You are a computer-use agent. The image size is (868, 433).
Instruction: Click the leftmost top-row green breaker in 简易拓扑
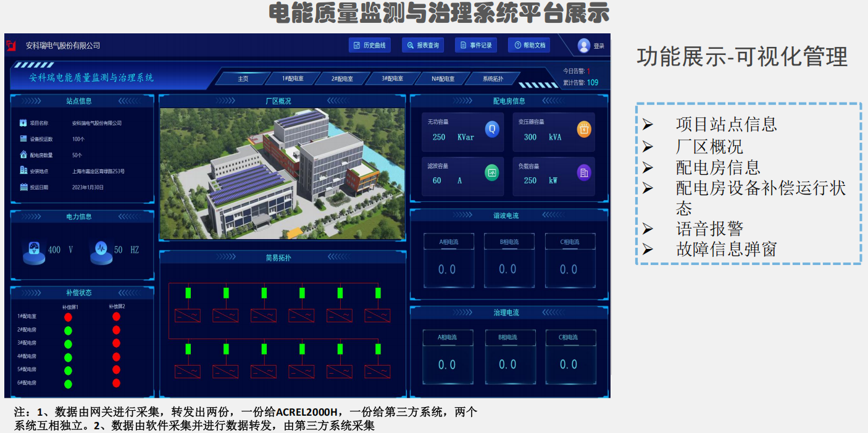pyautogui.click(x=188, y=293)
